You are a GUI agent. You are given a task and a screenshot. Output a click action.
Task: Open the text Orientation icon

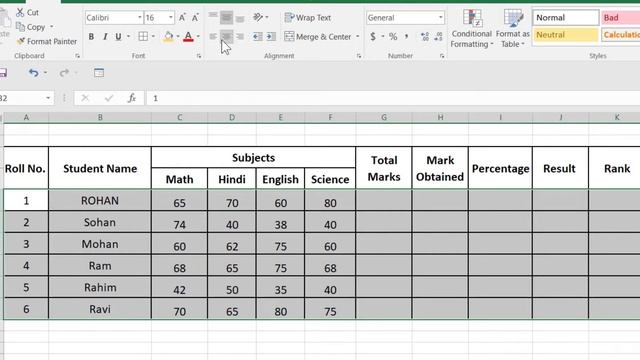click(x=258, y=17)
